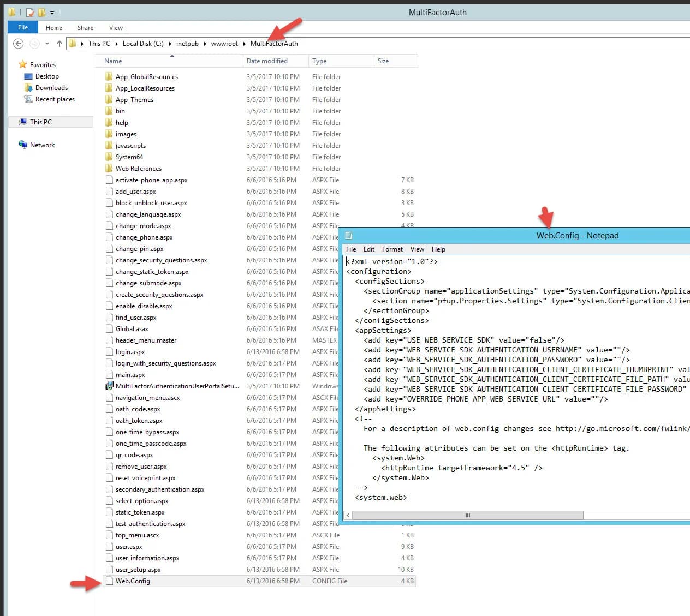Image resolution: width=690 pixels, height=616 pixels.
Task: Select reset_voiceprint.aspx file name
Action: pyautogui.click(x=145, y=478)
